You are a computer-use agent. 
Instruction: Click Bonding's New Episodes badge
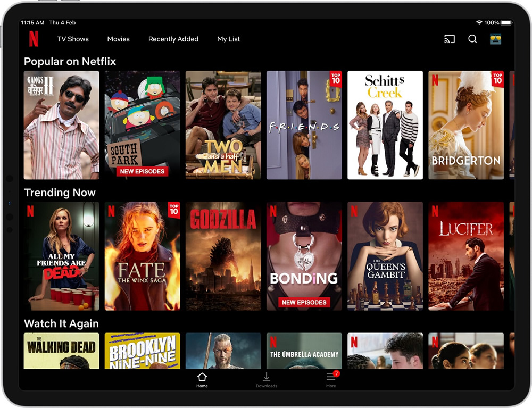pyautogui.click(x=304, y=302)
